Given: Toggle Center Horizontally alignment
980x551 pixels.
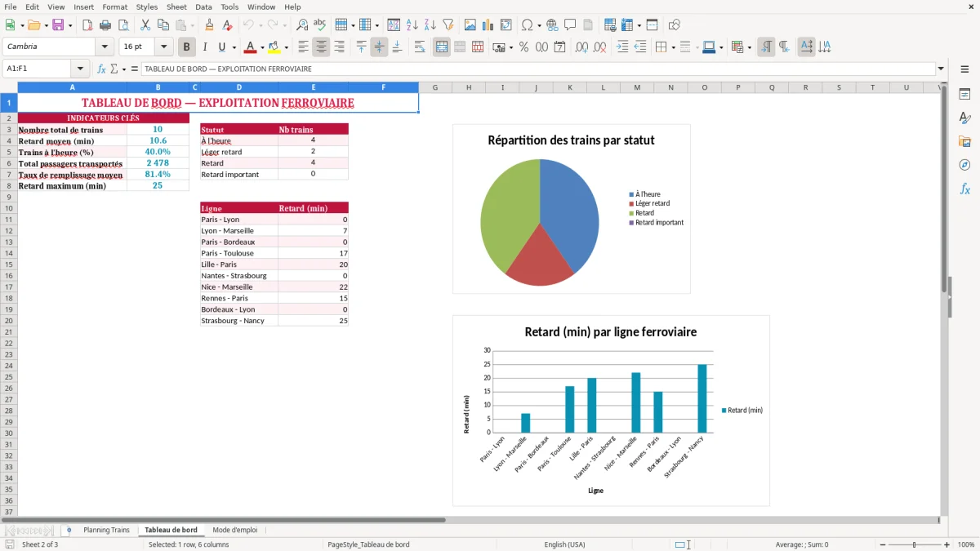Looking at the screenshot, I should 321,47.
